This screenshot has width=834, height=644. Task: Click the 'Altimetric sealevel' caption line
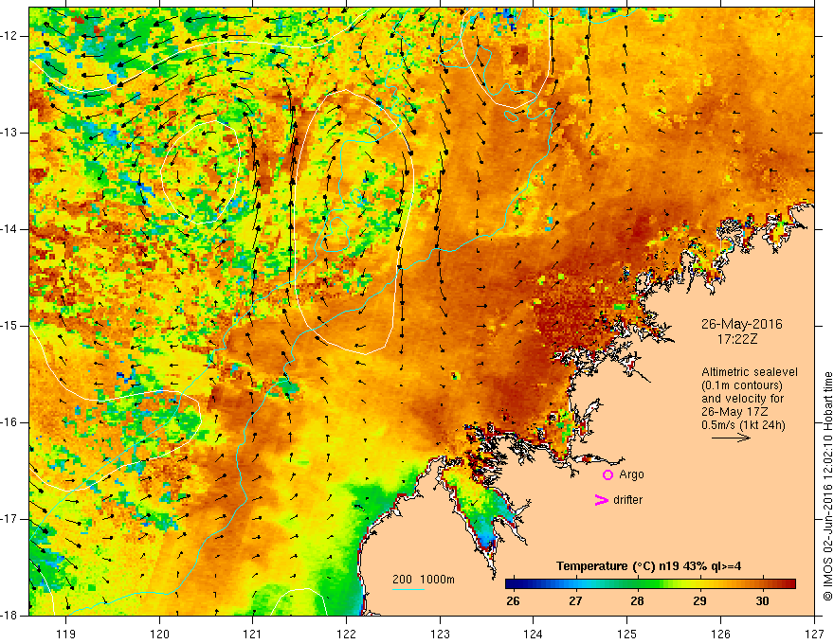pyautogui.click(x=750, y=372)
